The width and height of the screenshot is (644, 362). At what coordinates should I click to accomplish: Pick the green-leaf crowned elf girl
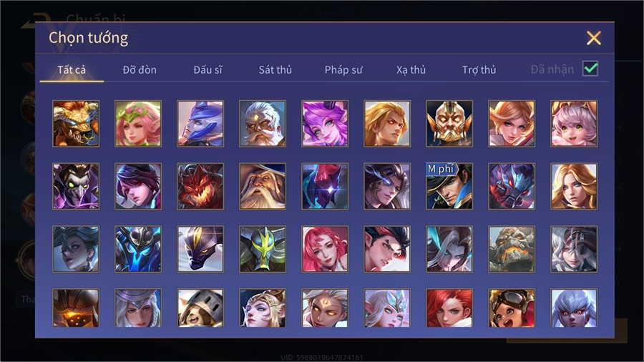click(138, 124)
